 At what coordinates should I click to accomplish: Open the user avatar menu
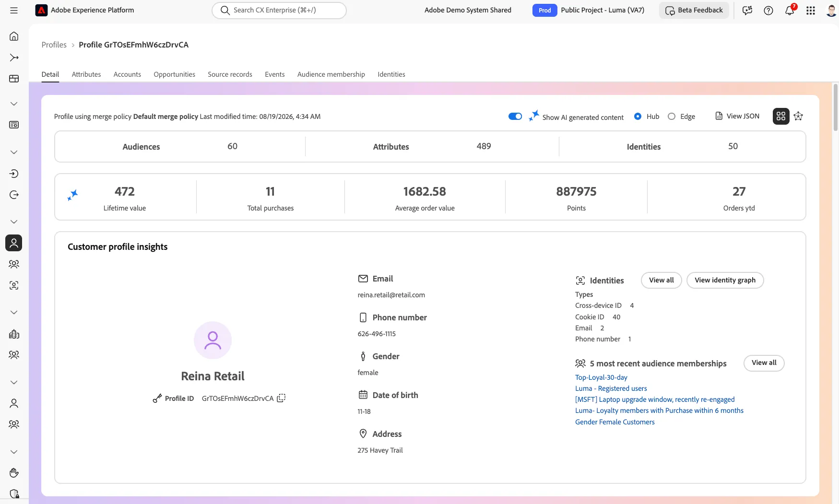coord(832,11)
